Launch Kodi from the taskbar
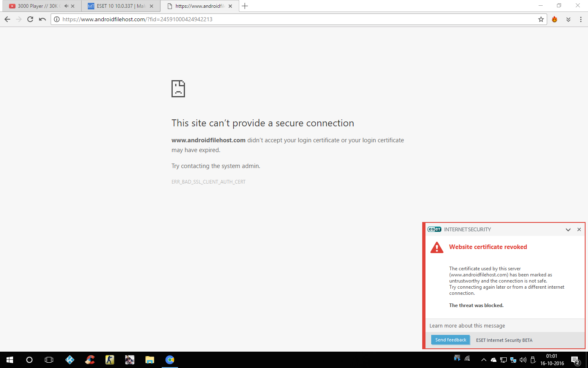 pos(70,360)
